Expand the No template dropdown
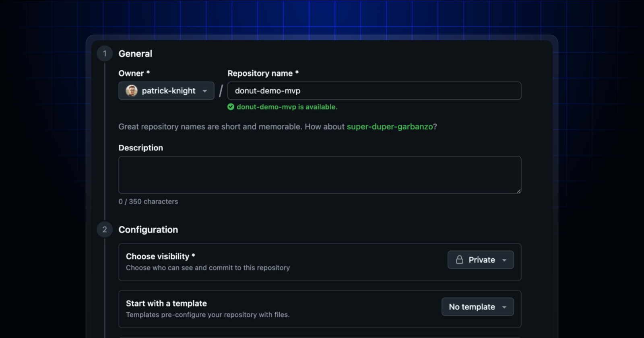Viewport: 644px width, 338px height. tap(477, 307)
